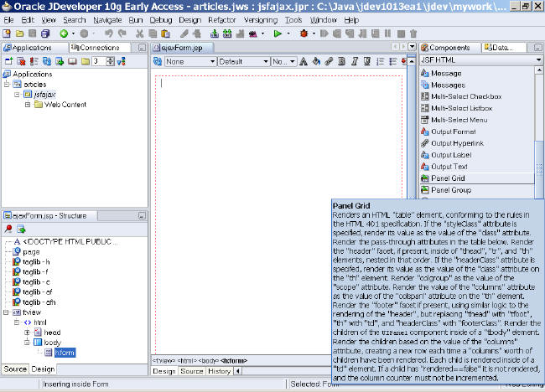The width and height of the screenshot is (545, 392).
Task: Click h:form breadcrumb in editor status
Action: pos(234,361)
